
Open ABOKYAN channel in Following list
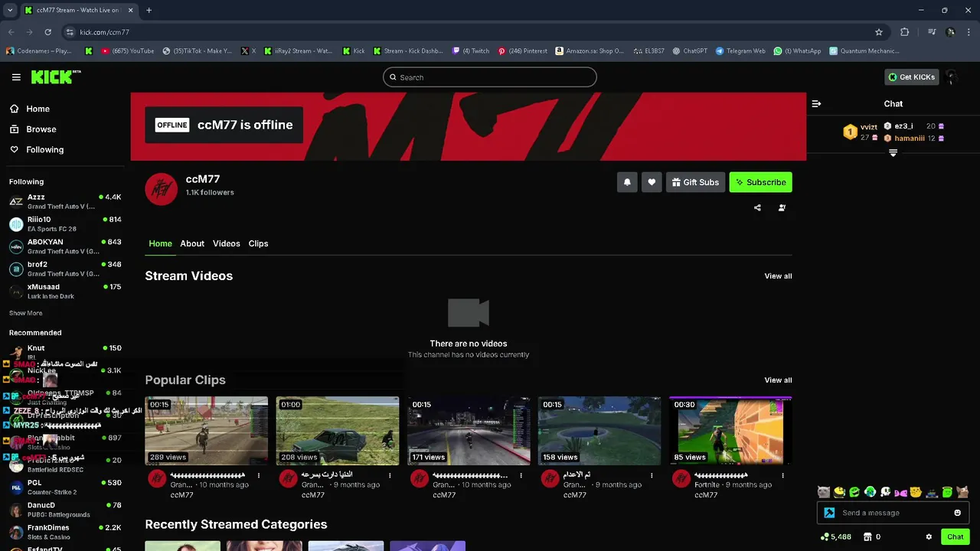click(64, 246)
